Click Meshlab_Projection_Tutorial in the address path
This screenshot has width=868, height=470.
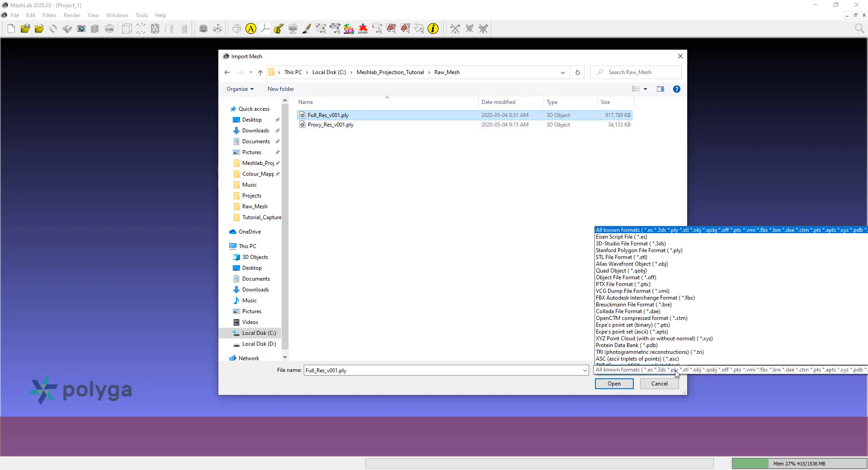click(x=390, y=72)
